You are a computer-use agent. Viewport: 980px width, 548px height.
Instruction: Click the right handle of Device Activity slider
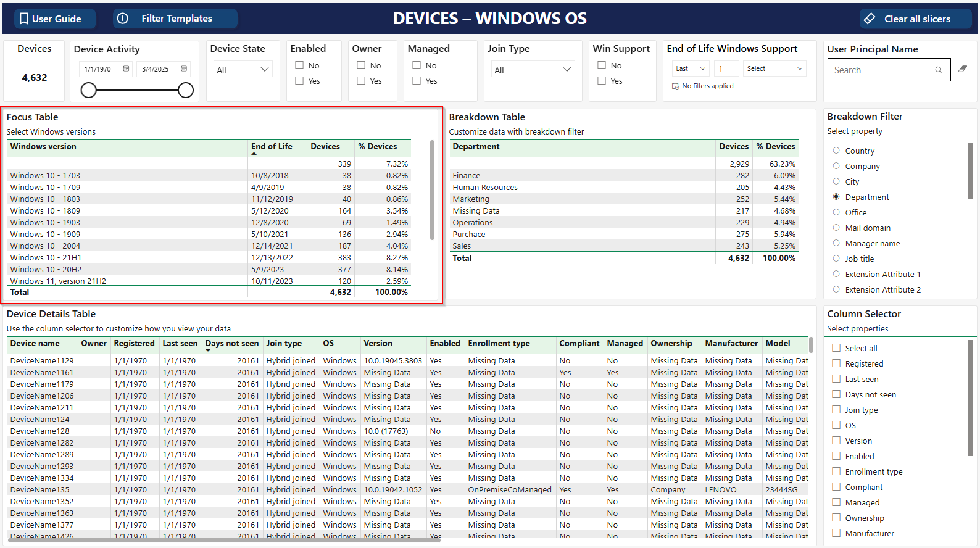(x=186, y=91)
